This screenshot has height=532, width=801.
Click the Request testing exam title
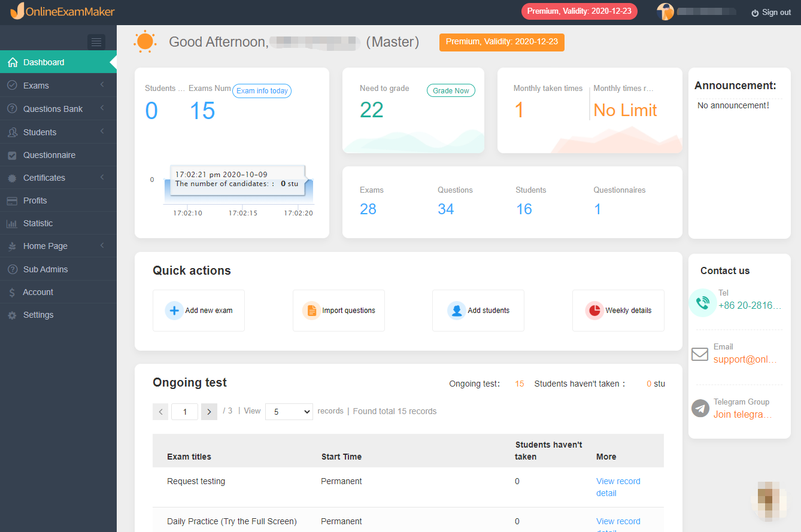pyautogui.click(x=196, y=481)
